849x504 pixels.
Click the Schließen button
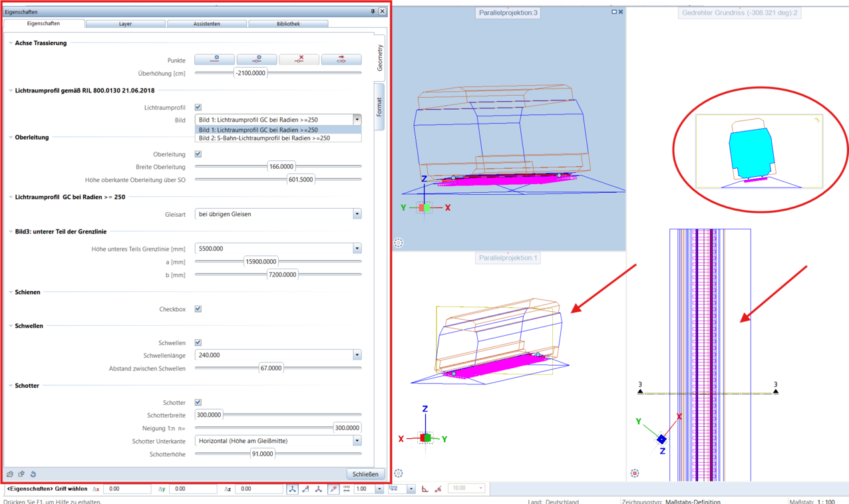pos(365,474)
